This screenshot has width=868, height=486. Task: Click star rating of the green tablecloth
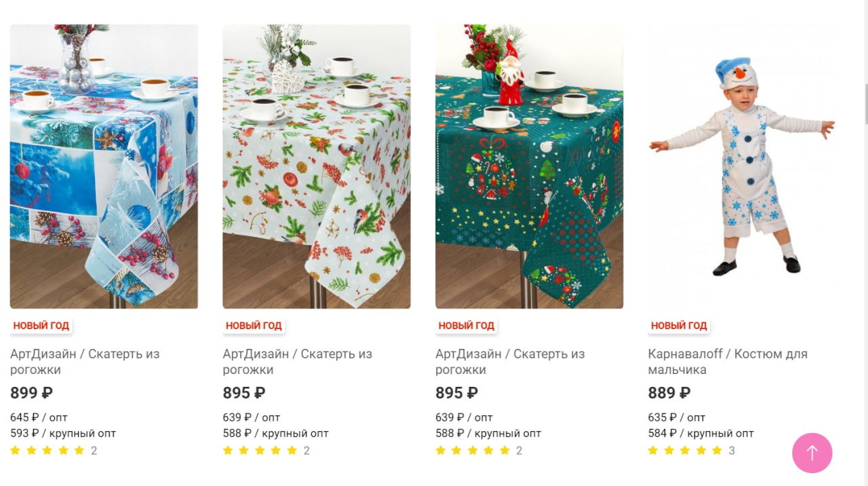(473, 450)
